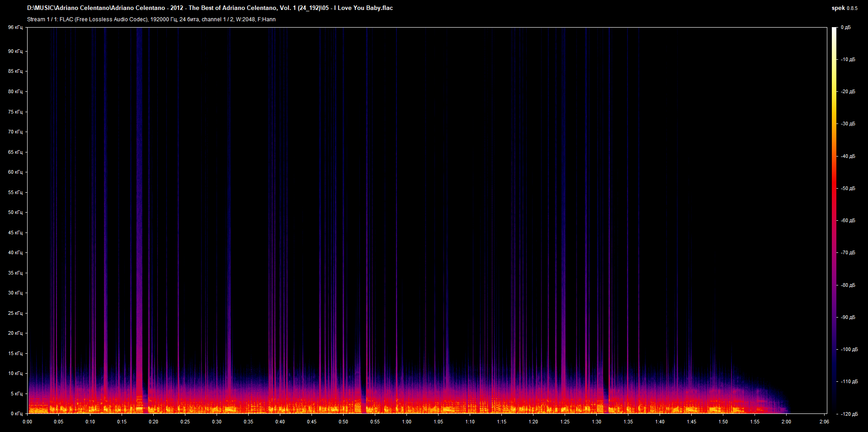The image size is (868, 432).
Task: Click the -10 дБ level label
Action: [848, 59]
